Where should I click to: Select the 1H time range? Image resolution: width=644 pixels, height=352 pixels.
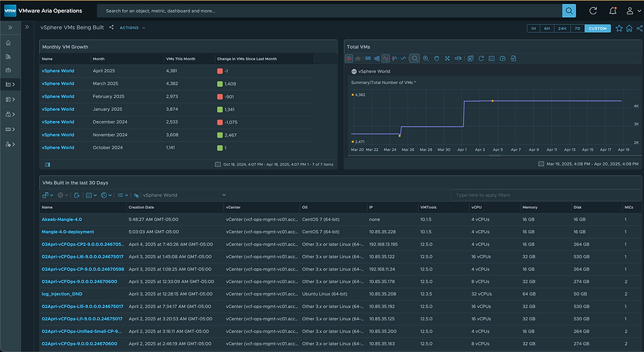pos(534,28)
